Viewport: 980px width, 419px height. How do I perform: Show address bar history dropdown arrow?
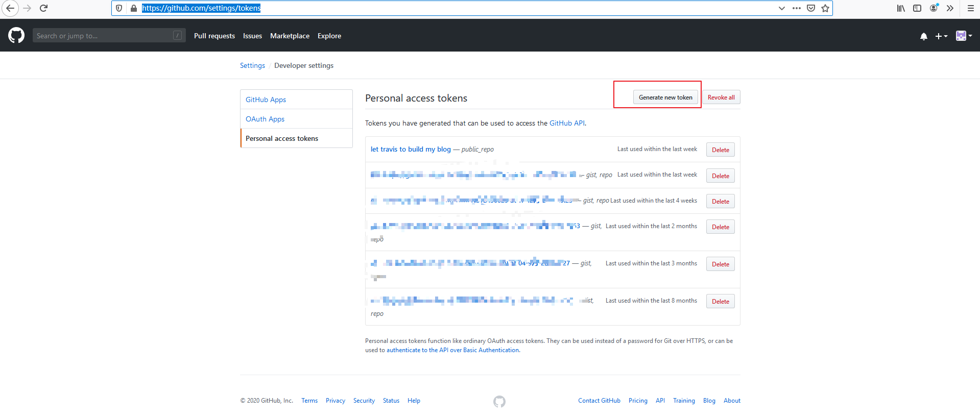(782, 8)
